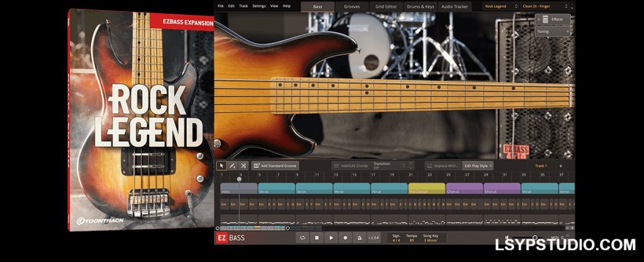Image resolution: width=644 pixels, height=262 pixels.
Task: Open the Edit menu
Action: tap(231, 6)
